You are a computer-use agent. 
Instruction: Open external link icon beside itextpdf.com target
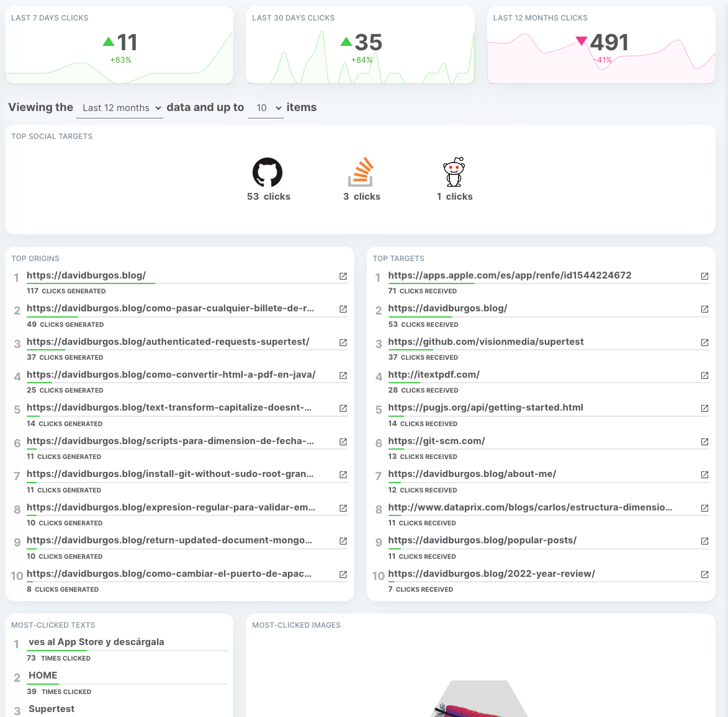click(x=705, y=375)
